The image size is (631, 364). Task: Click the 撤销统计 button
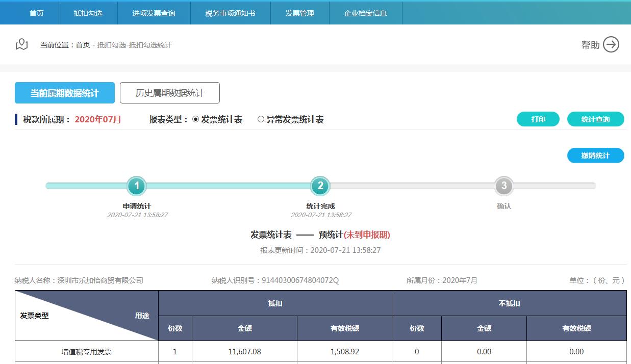click(597, 155)
